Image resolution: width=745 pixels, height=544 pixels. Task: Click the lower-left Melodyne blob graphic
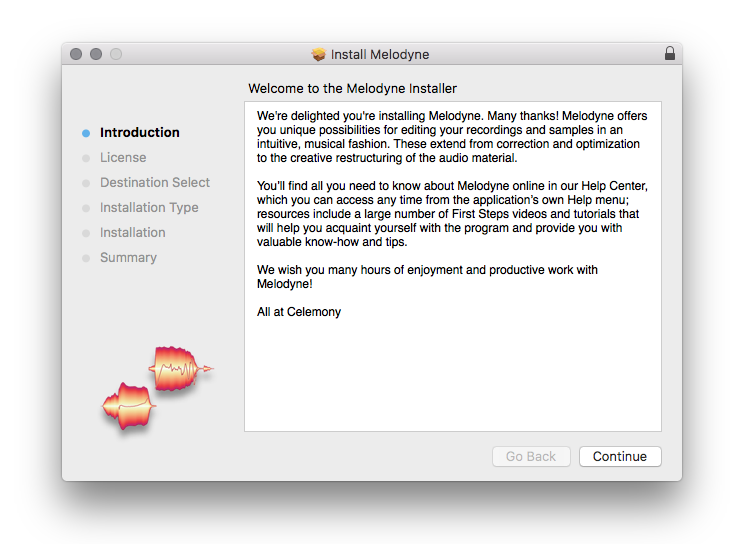tap(128, 405)
